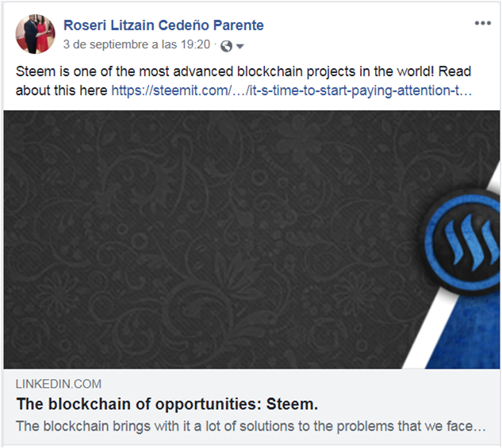
Task: Click the LINKEDIN.COM source label
Action: pyautogui.click(x=59, y=384)
